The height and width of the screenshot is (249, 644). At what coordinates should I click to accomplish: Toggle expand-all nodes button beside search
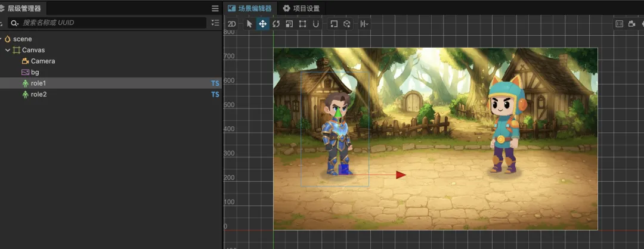215,23
